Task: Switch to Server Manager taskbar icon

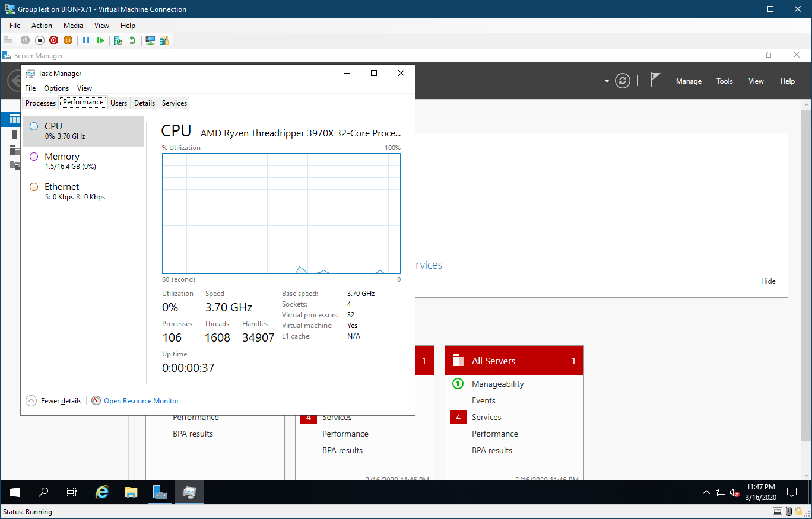Action: coord(160,492)
